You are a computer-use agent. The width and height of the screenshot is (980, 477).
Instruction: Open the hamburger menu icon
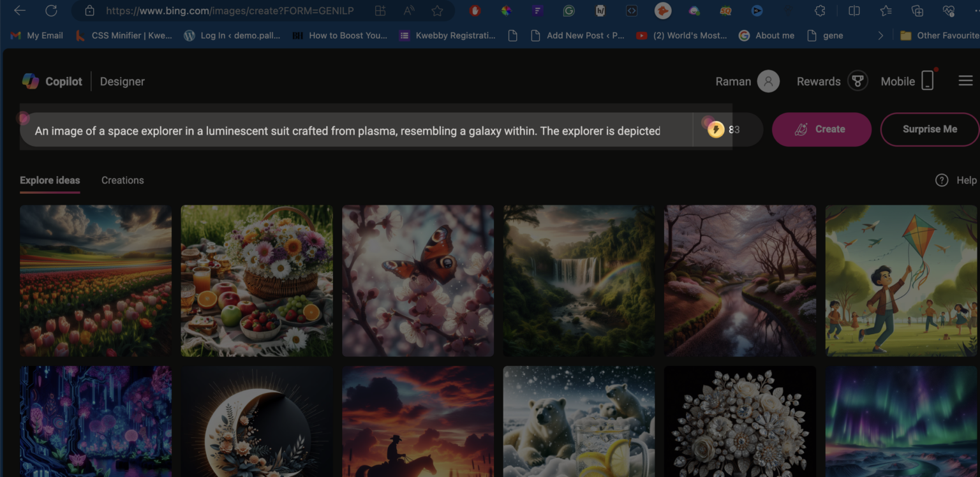point(965,80)
